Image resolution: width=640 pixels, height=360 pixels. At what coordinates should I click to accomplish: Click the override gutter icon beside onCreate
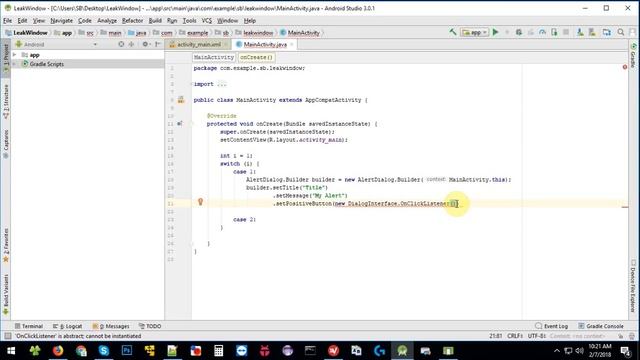point(180,124)
